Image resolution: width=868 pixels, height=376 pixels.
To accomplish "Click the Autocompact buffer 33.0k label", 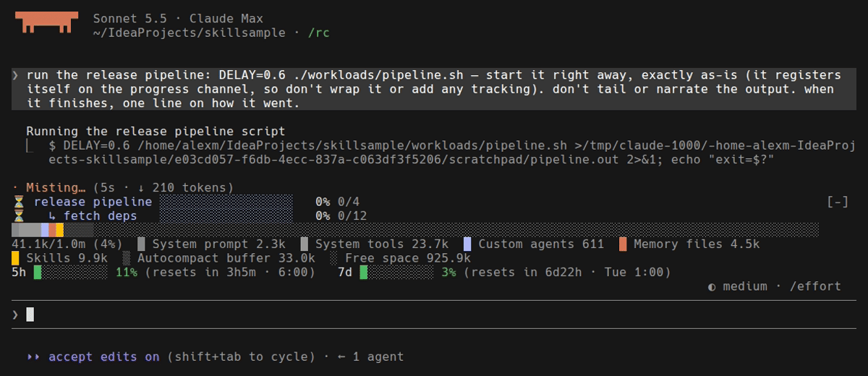I will pyautogui.click(x=226, y=258).
